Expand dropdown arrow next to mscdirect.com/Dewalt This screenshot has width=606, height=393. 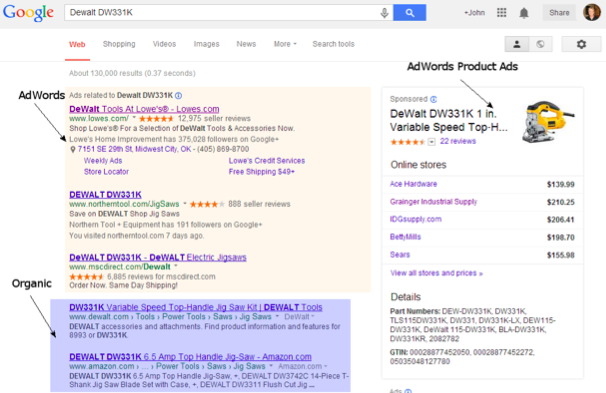point(176,266)
